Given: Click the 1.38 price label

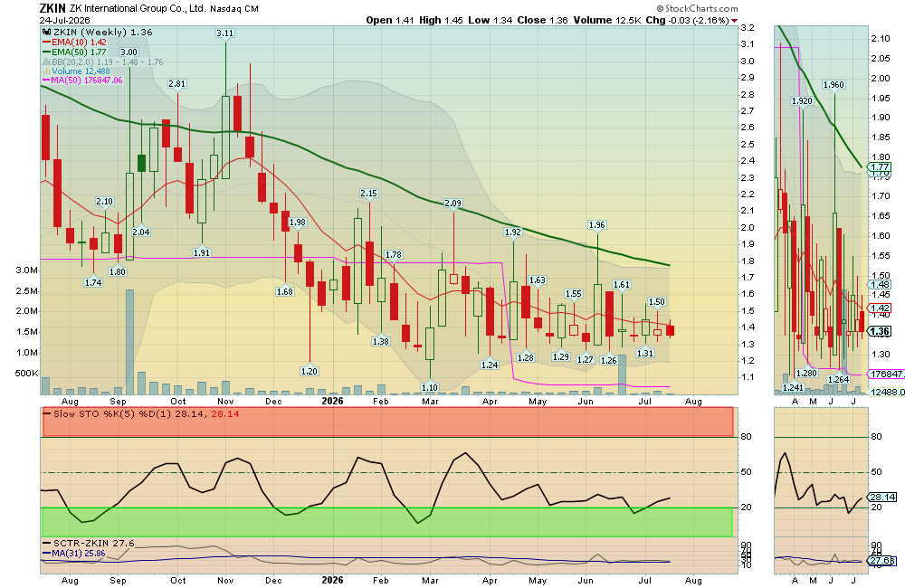Looking at the screenshot, I should point(381,342).
